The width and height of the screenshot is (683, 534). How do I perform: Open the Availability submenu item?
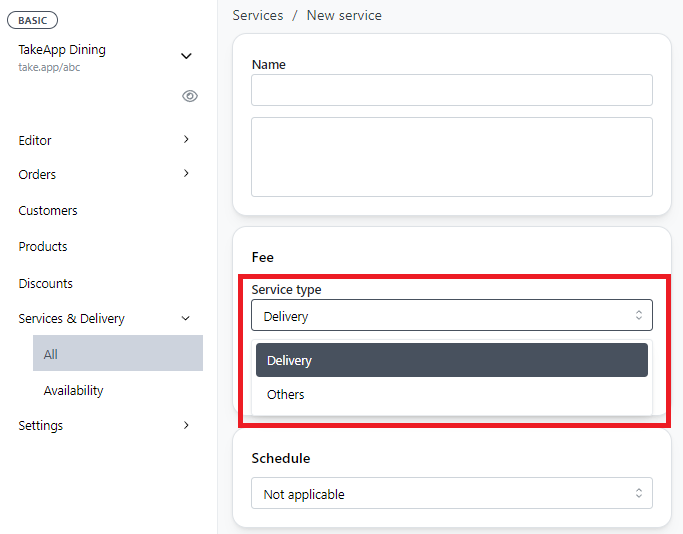tap(74, 391)
